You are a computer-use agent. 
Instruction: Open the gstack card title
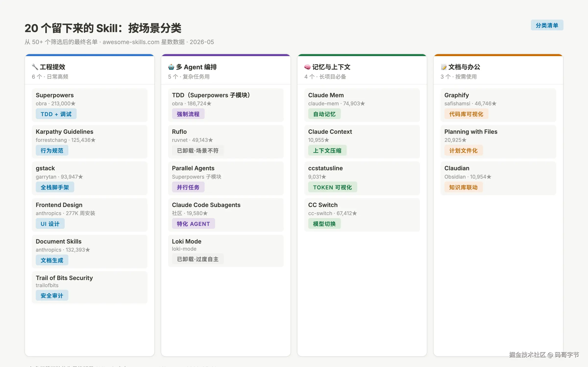point(45,168)
